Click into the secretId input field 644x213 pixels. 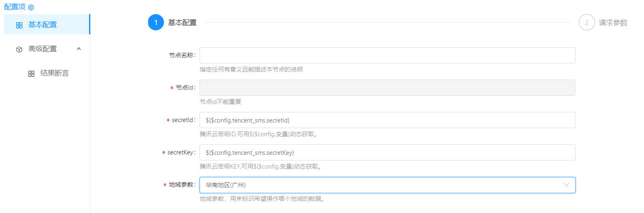[x=387, y=120]
